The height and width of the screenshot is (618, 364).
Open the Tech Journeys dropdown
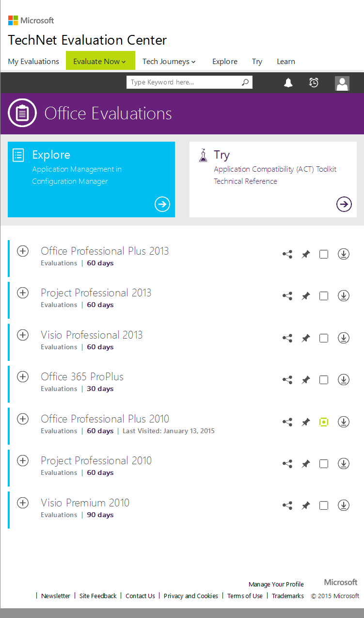169,61
